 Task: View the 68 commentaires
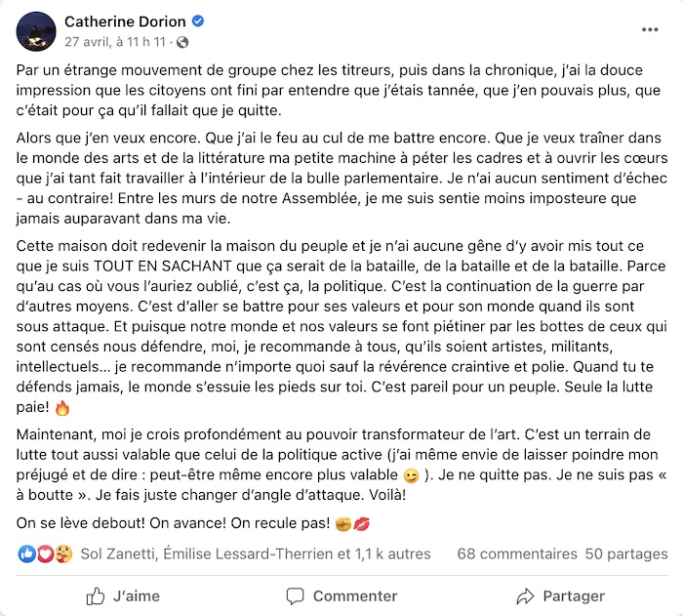pos(517,554)
